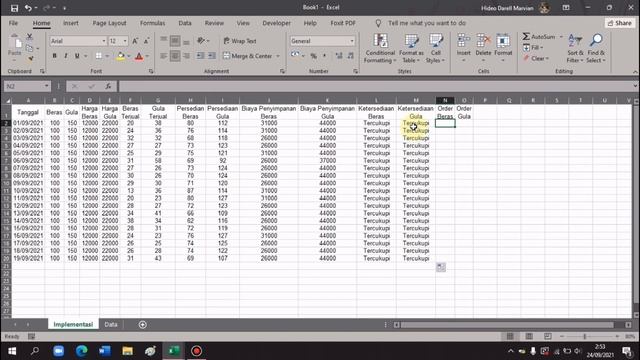Click the Name Box
The image size is (640, 360).
[x=27, y=86]
